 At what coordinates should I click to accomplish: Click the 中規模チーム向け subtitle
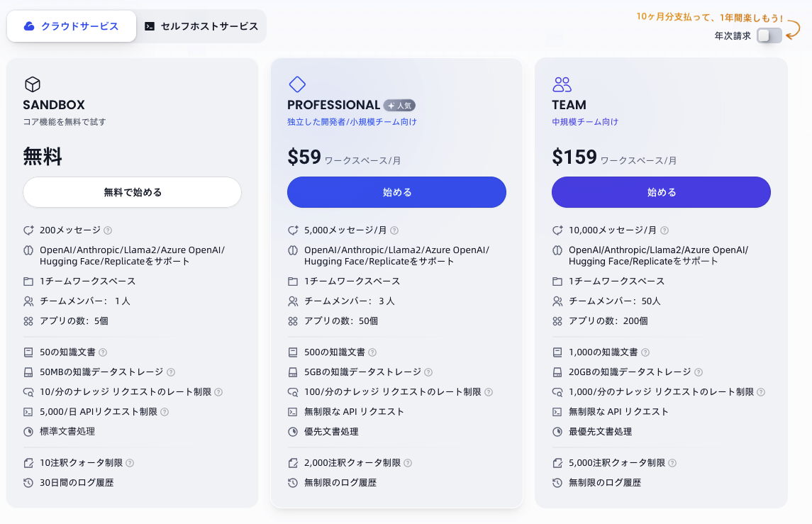(x=585, y=122)
